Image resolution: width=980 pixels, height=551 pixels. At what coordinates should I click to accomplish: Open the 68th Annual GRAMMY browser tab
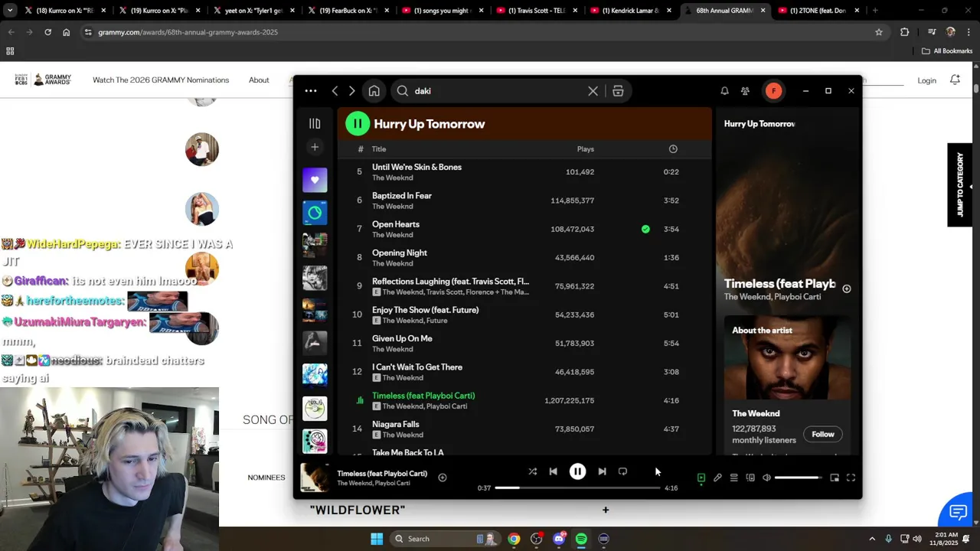click(x=725, y=11)
